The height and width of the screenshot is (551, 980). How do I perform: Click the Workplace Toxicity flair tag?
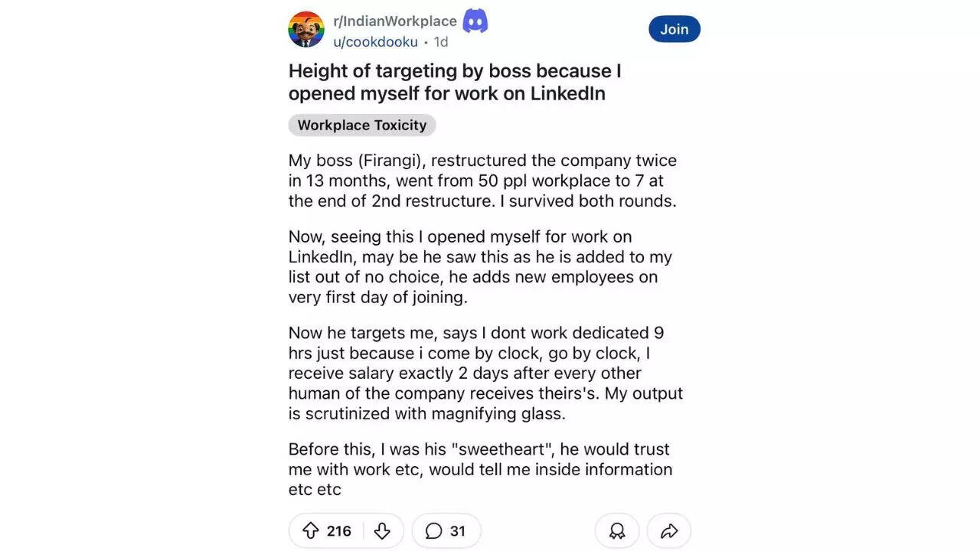[361, 125]
